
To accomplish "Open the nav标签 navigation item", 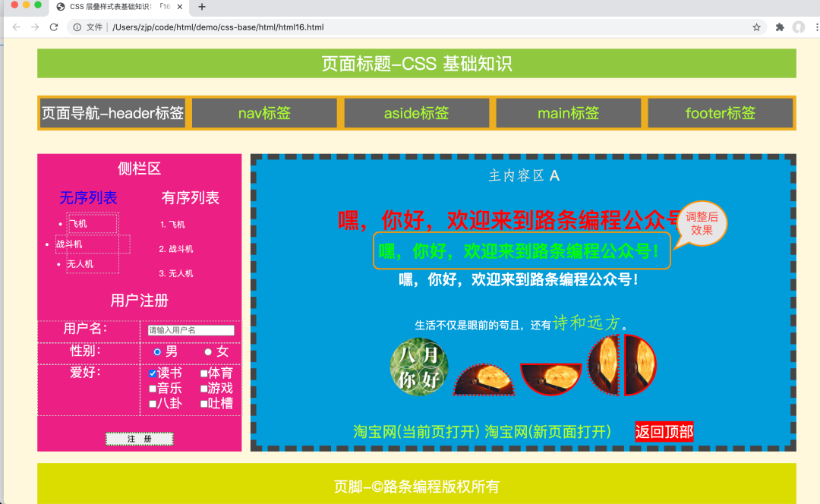I will (x=265, y=113).
